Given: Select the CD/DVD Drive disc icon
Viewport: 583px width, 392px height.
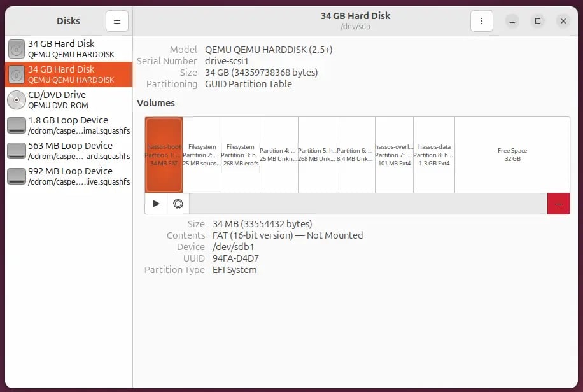Looking at the screenshot, I should click(x=17, y=100).
